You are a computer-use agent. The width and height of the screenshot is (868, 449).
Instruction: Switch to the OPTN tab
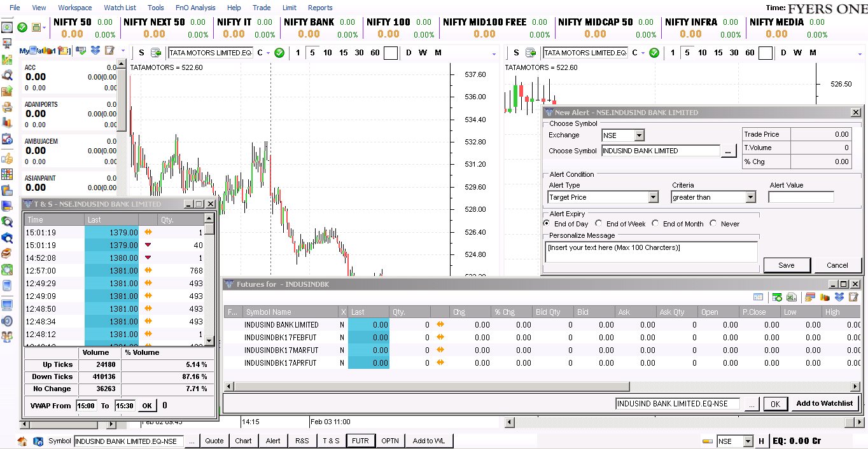[390, 440]
